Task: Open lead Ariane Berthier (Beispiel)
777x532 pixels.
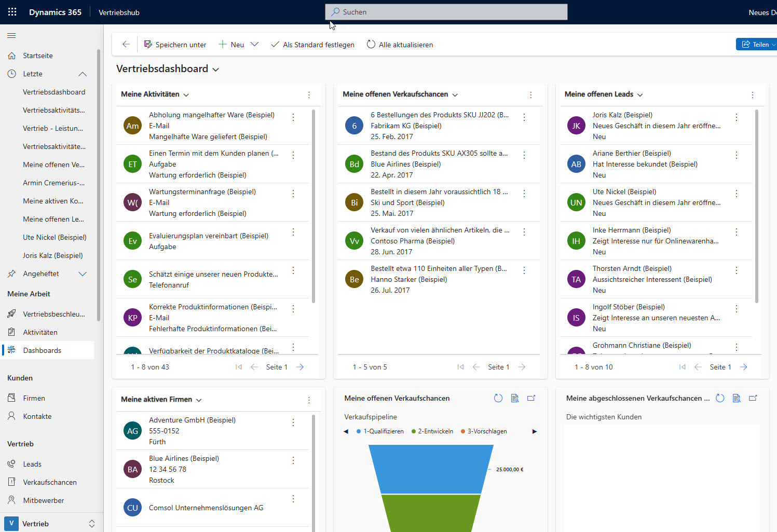Action: coord(632,153)
